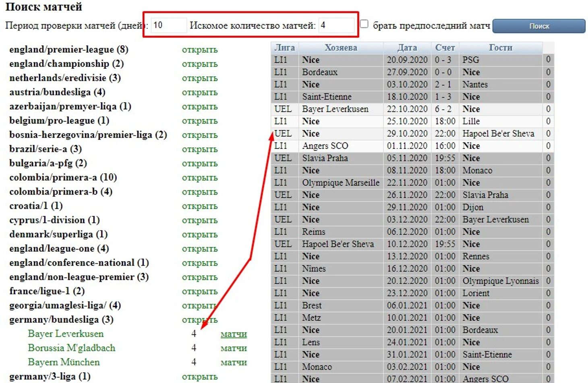Select the Bayern München team entry
This screenshot has height=383, width=588.
point(64,362)
